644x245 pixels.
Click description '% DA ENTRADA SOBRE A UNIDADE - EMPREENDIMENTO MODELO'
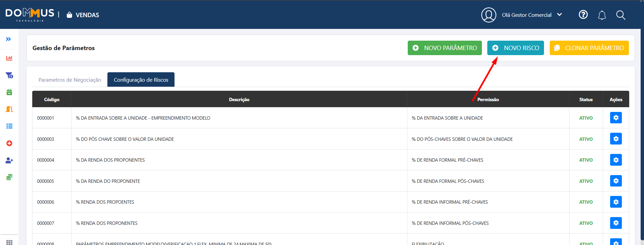click(x=143, y=118)
